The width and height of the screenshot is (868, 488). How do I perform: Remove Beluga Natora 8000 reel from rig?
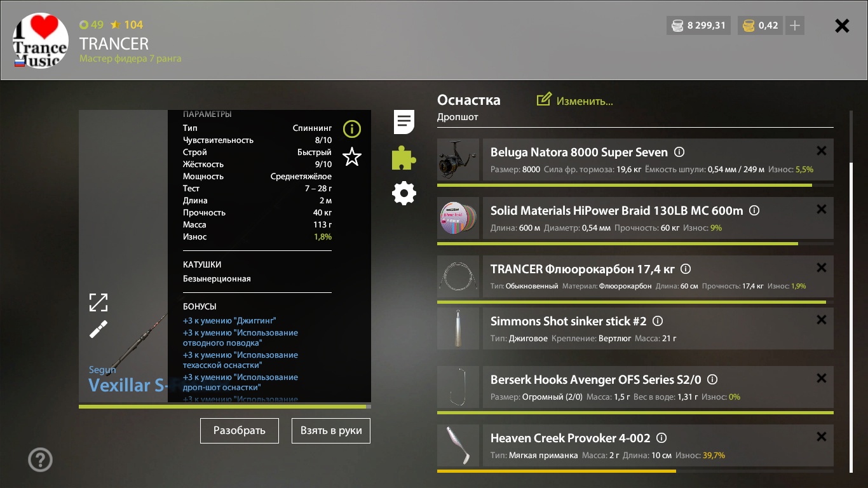coord(822,151)
